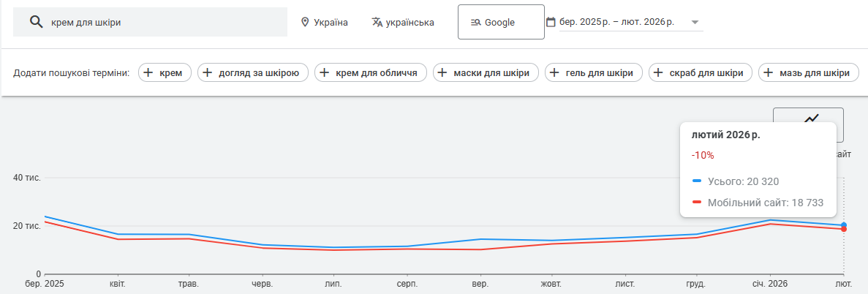Open the Google search network selector
The image size is (868, 294).
(501, 22)
